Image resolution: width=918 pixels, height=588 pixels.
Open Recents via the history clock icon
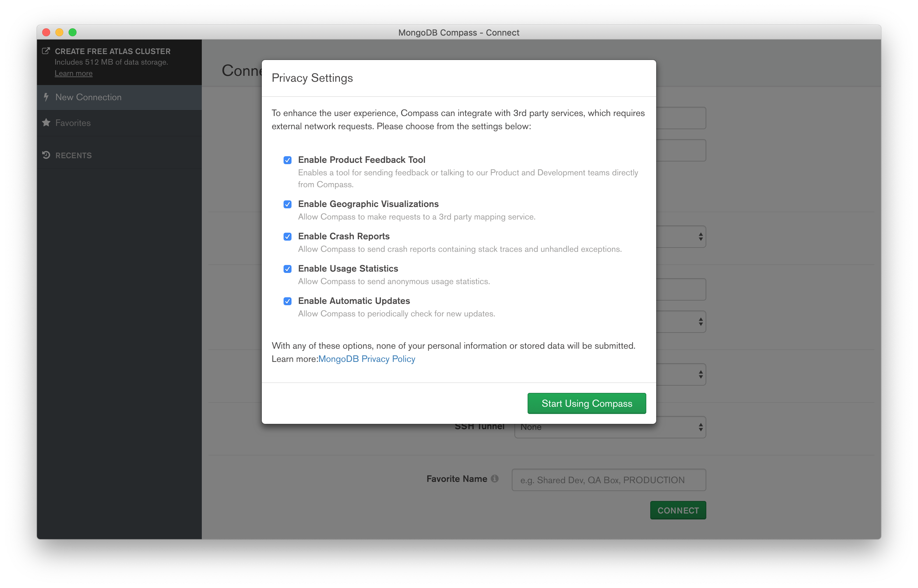pyautogui.click(x=46, y=155)
